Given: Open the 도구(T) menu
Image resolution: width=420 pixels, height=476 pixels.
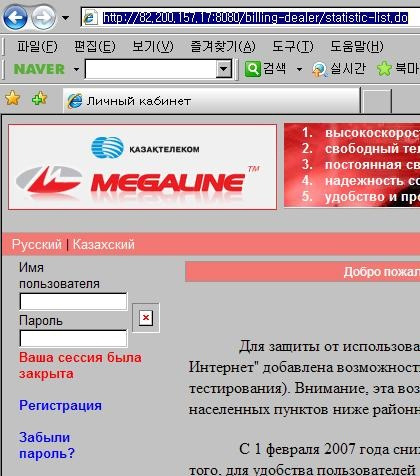Looking at the screenshot, I should pyautogui.click(x=293, y=47).
